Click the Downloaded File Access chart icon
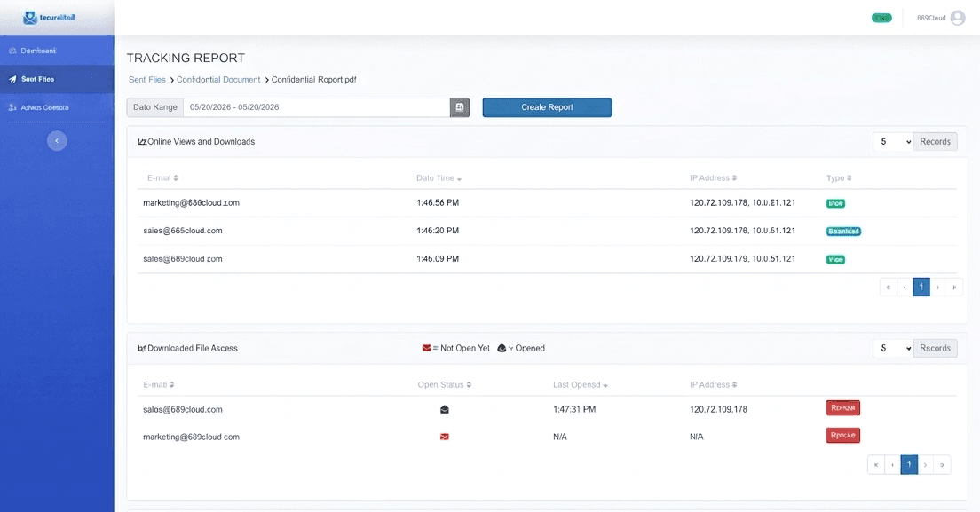This screenshot has width=980, height=512. pyautogui.click(x=142, y=349)
